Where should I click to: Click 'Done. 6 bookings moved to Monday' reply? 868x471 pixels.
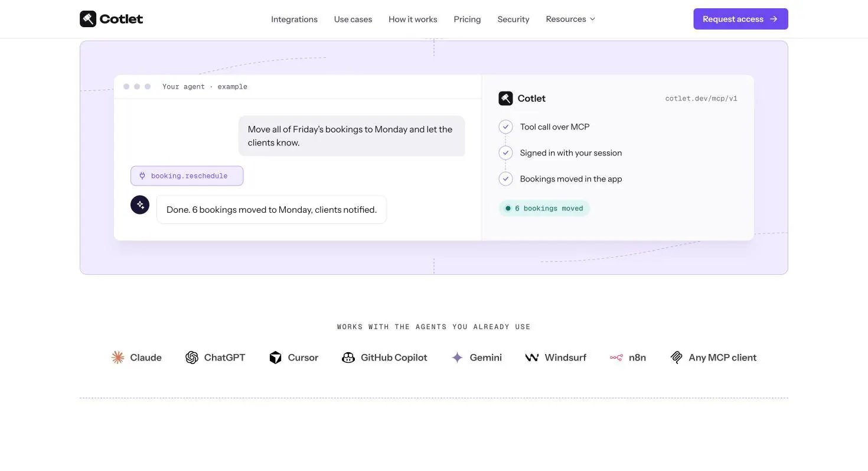click(x=272, y=210)
